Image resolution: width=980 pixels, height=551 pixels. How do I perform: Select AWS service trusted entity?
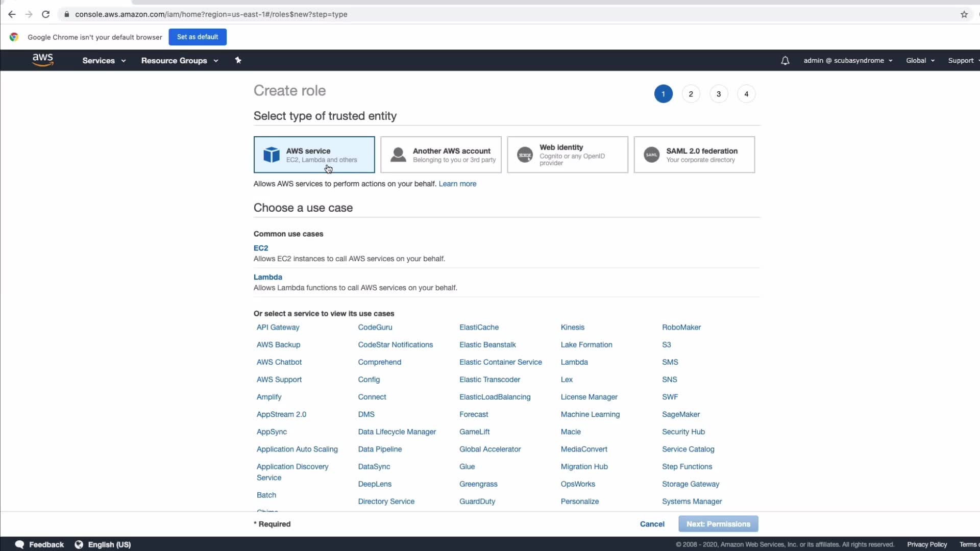click(x=314, y=155)
